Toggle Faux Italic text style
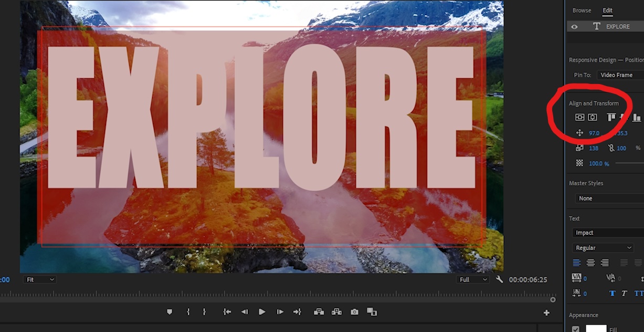 tap(625, 293)
